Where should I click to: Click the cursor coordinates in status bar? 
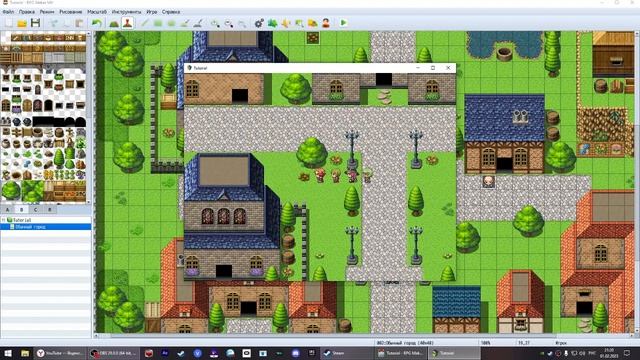click(x=524, y=343)
